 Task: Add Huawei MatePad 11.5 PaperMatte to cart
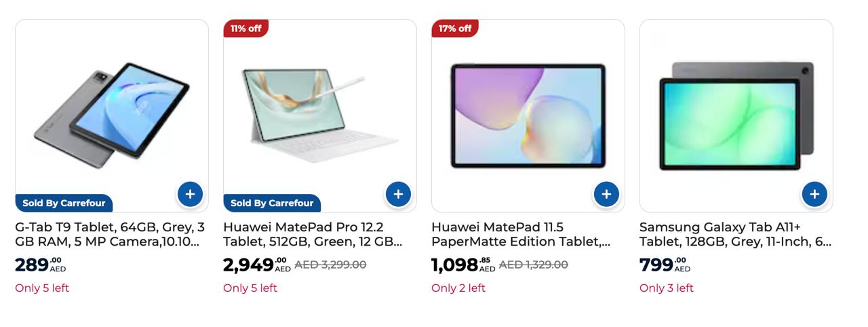click(606, 194)
